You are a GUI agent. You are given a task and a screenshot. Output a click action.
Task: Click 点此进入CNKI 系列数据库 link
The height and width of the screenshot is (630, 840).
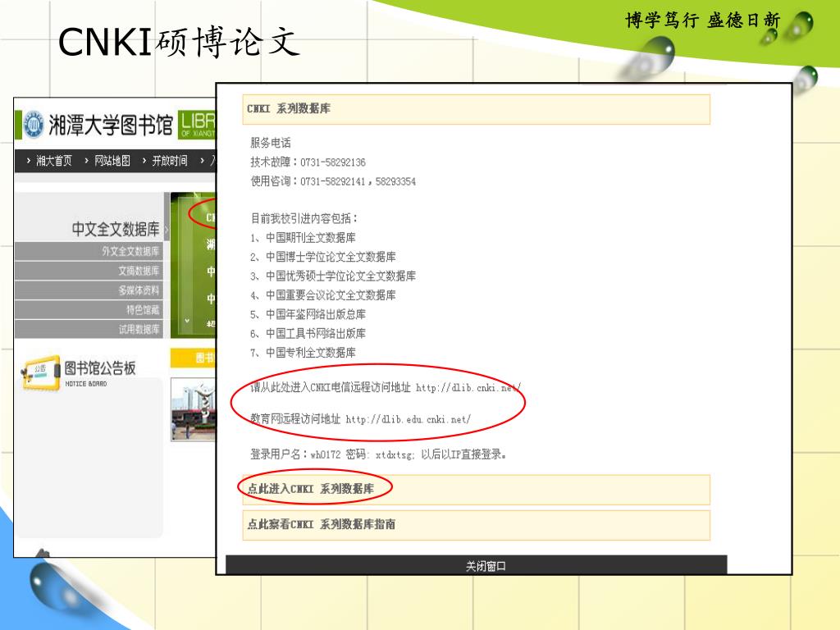click(311, 489)
